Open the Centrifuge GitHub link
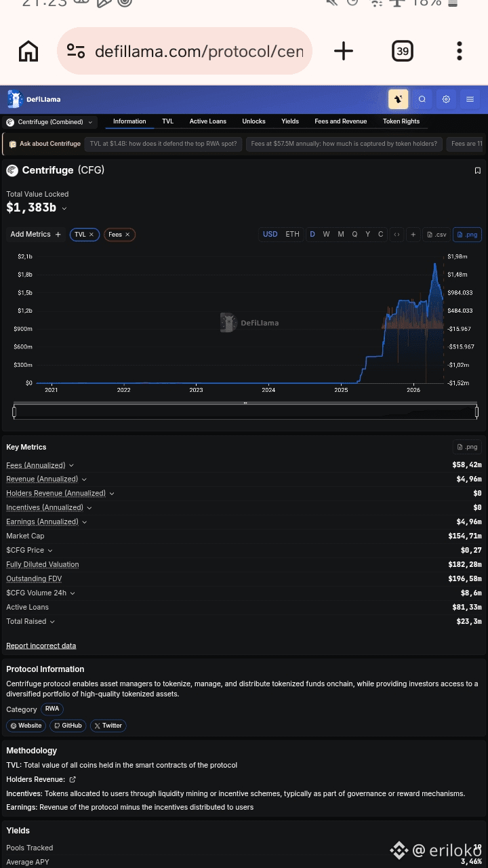The height and width of the screenshot is (868, 488). tap(68, 726)
